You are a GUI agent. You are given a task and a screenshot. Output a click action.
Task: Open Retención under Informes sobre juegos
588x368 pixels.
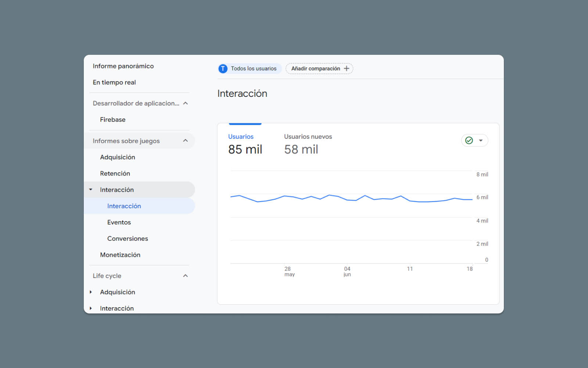pyautogui.click(x=115, y=173)
